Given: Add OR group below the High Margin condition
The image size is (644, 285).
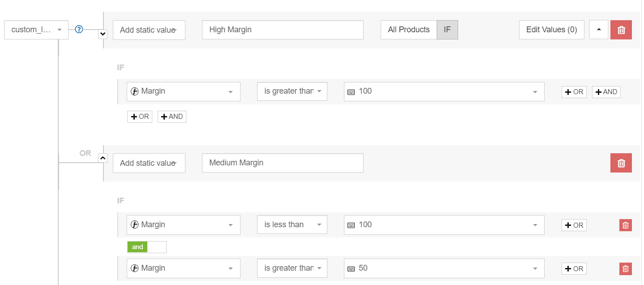Looking at the screenshot, I should point(140,117).
